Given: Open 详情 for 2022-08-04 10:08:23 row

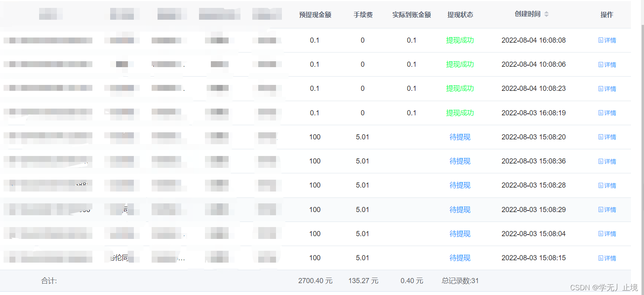Looking at the screenshot, I should pos(607,89).
